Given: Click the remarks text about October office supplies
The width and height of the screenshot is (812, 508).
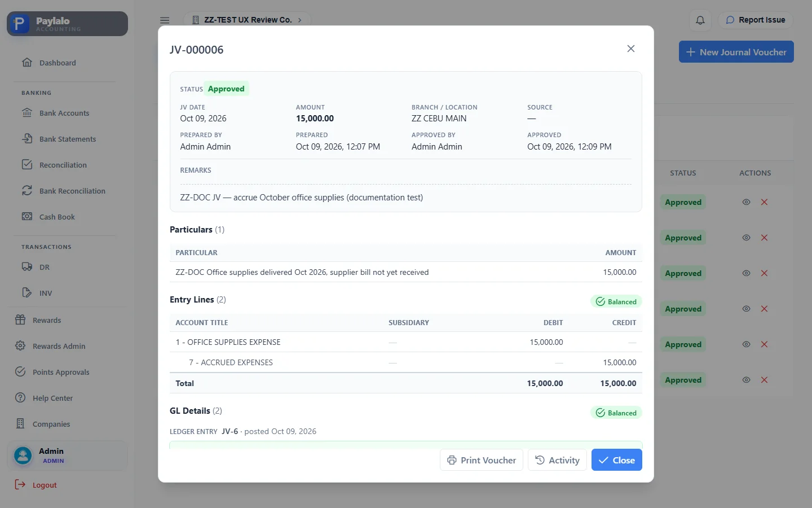Looking at the screenshot, I should pos(302,198).
